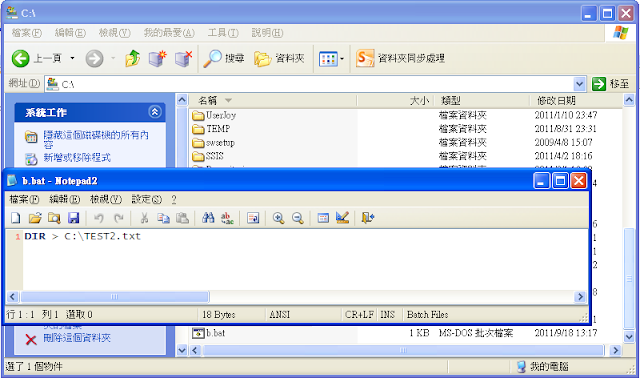Click the Explorer address bar C:\ field
This screenshot has width=640, height=378.
[314, 84]
